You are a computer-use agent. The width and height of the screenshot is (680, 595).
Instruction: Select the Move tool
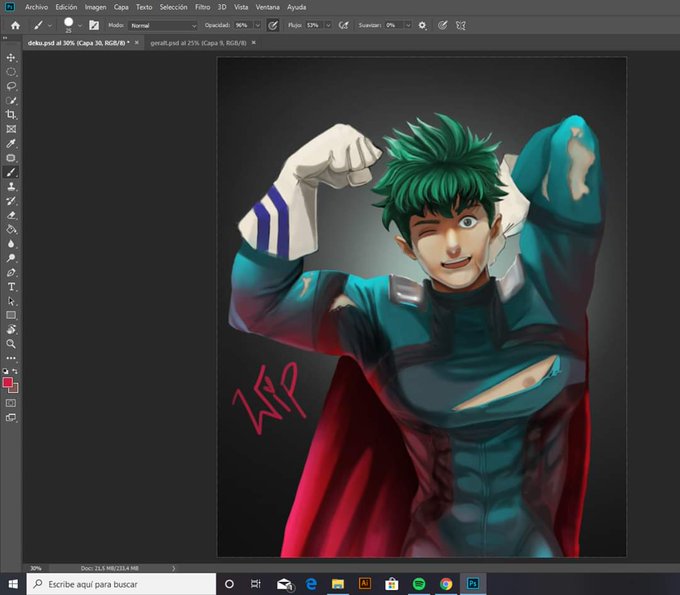point(11,57)
